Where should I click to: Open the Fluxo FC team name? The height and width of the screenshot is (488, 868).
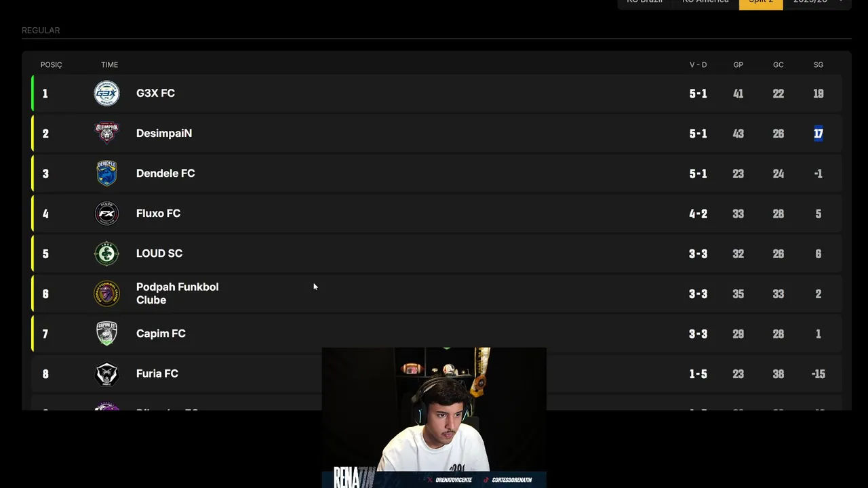pyautogui.click(x=158, y=213)
